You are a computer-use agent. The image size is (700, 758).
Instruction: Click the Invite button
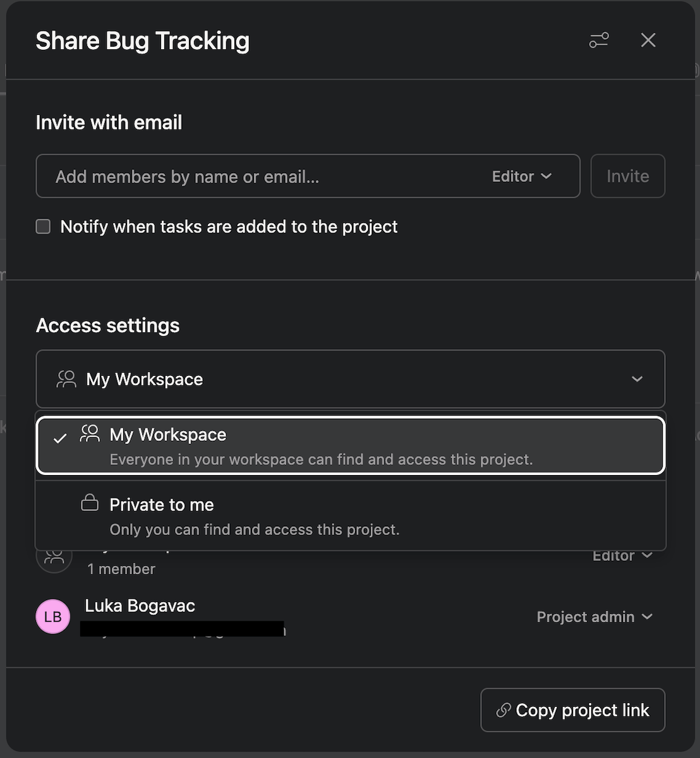point(627,176)
